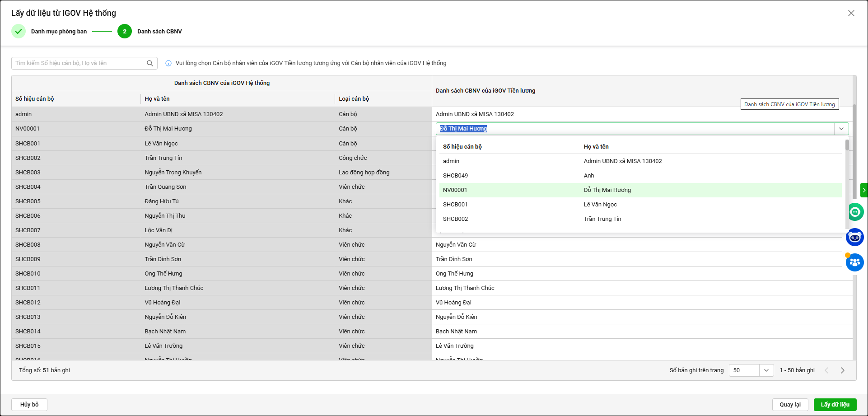The image size is (868, 416).
Task: Click the Hủy bỏ button
Action: (x=29, y=405)
